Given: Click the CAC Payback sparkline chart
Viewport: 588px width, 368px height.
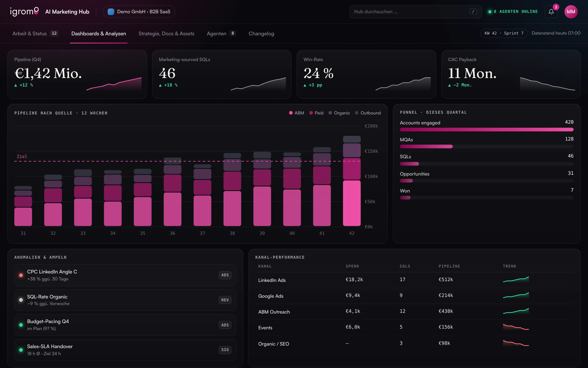Looking at the screenshot, I should click(x=547, y=84).
